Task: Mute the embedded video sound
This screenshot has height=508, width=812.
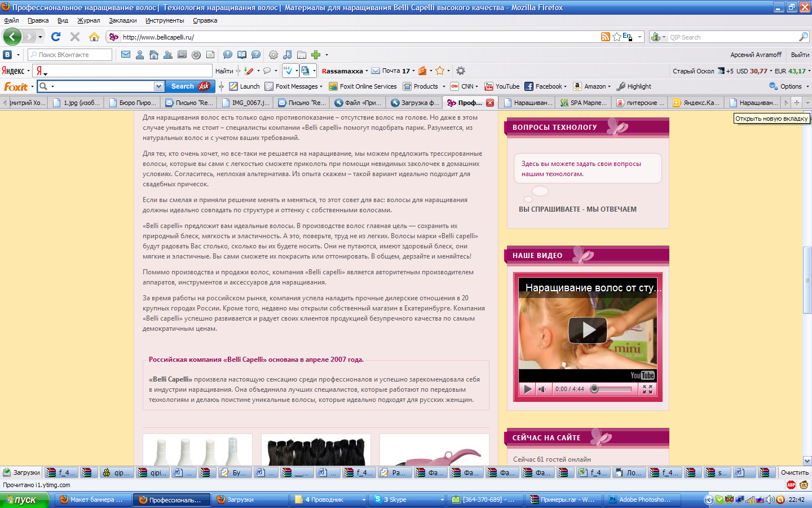Action: pyautogui.click(x=542, y=389)
